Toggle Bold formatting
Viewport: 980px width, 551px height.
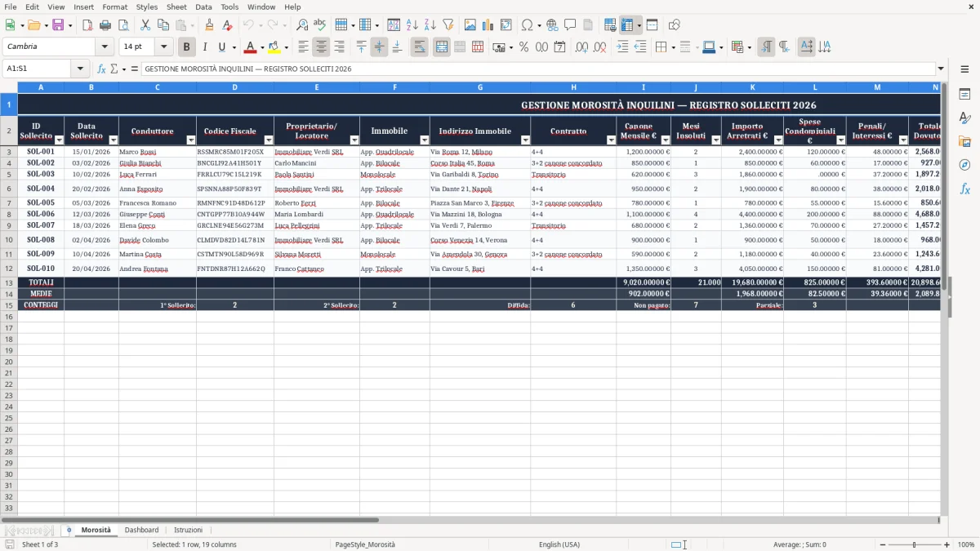tap(187, 47)
